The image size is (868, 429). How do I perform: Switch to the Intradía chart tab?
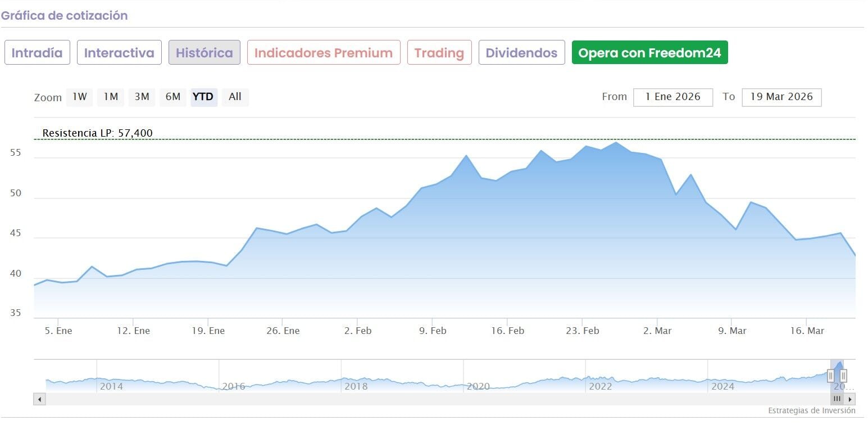(x=37, y=53)
